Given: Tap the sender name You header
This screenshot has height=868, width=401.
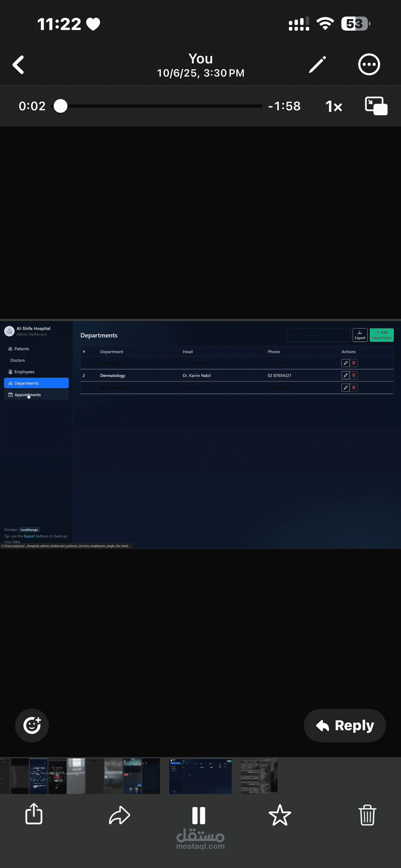Looking at the screenshot, I should (x=201, y=59).
